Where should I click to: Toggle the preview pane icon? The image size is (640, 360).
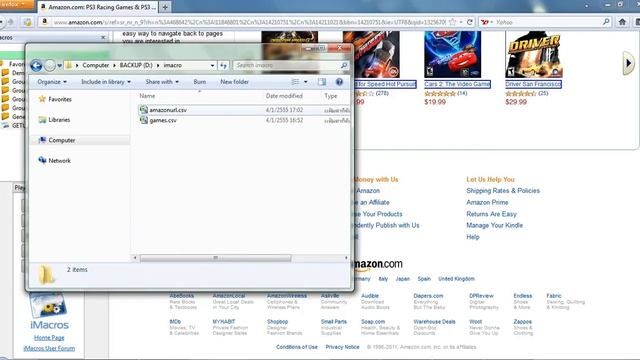322,82
